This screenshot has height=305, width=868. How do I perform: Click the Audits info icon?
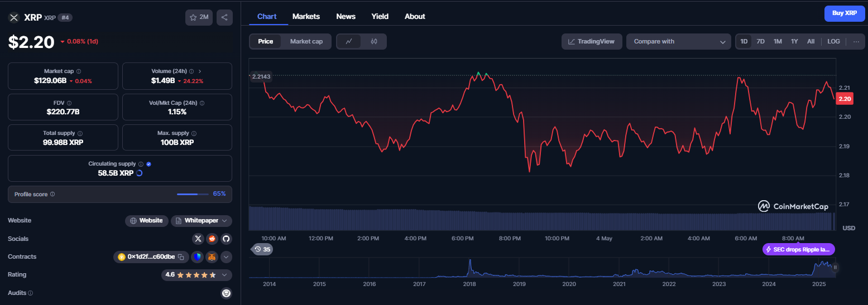tap(30, 293)
